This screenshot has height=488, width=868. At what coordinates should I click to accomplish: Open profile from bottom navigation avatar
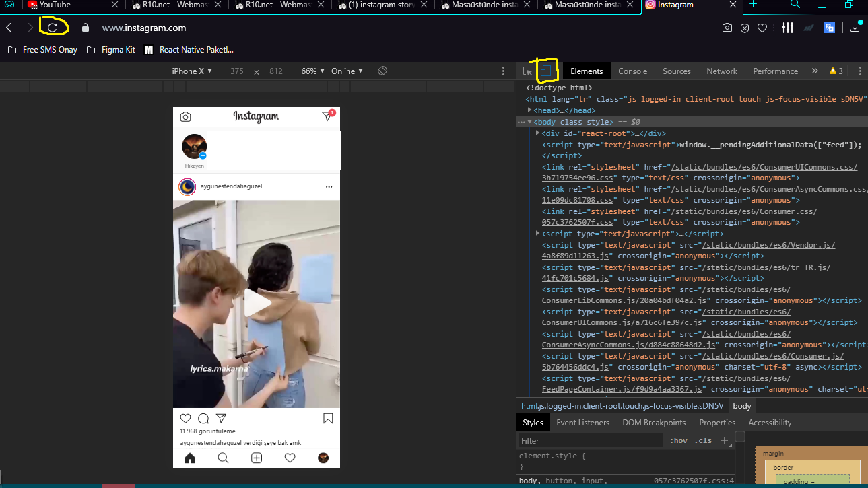pos(323,458)
